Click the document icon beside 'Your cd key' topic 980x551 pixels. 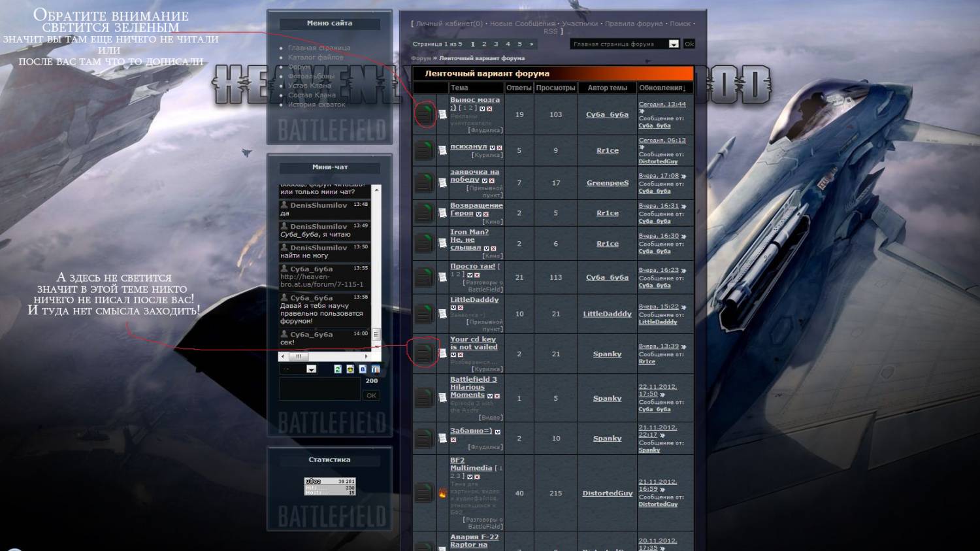pos(442,354)
